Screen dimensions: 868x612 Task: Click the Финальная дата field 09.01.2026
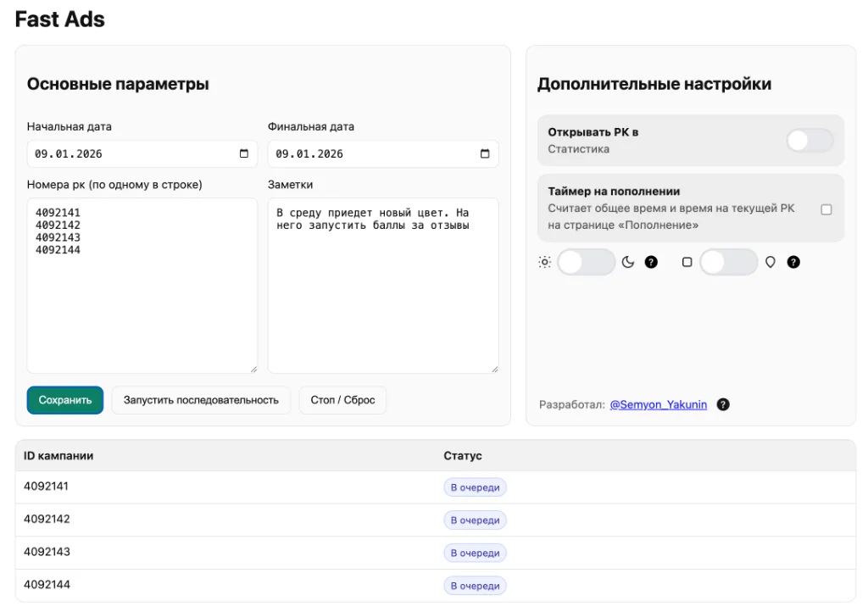pyautogui.click(x=383, y=153)
